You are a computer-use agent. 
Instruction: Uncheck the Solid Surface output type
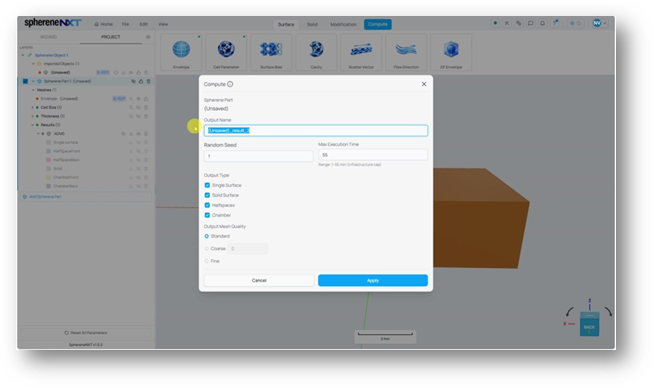tap(207, 195)
